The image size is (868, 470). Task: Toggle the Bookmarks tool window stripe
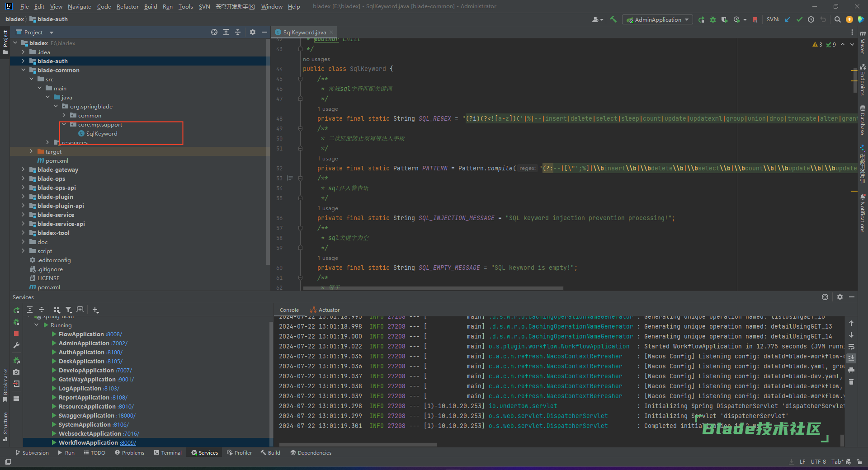tap(5, 385)
